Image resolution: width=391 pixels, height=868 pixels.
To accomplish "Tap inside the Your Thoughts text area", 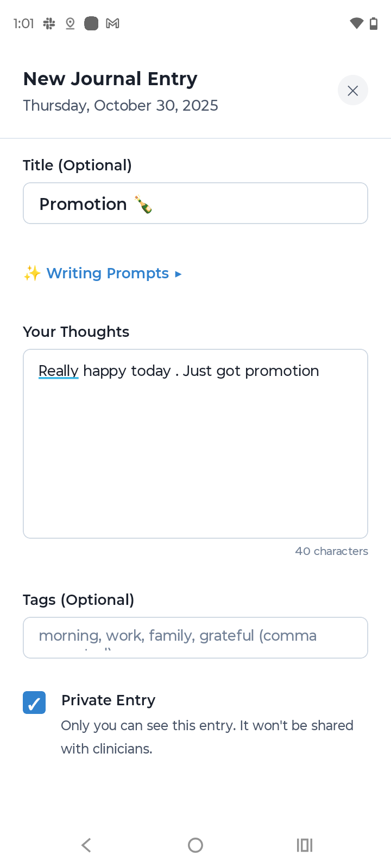I will coord(195,443).
